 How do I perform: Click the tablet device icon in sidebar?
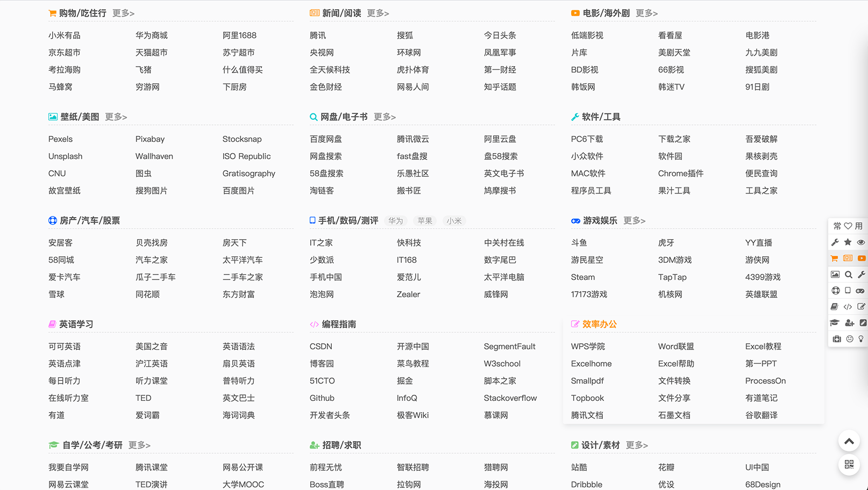(x=848, y=290)
